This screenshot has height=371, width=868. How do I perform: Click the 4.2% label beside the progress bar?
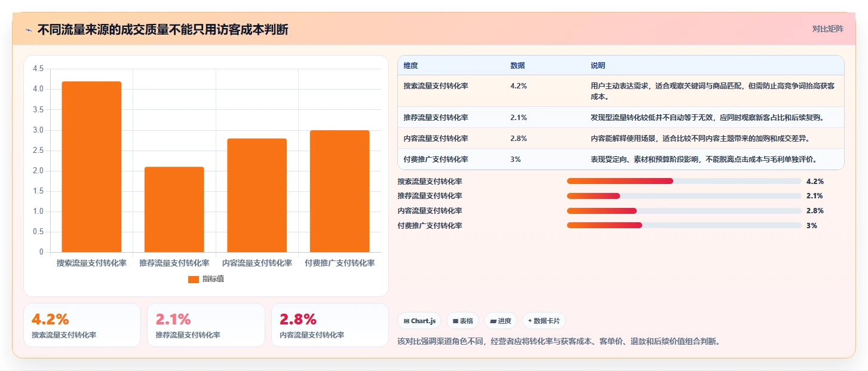point(815,181)
